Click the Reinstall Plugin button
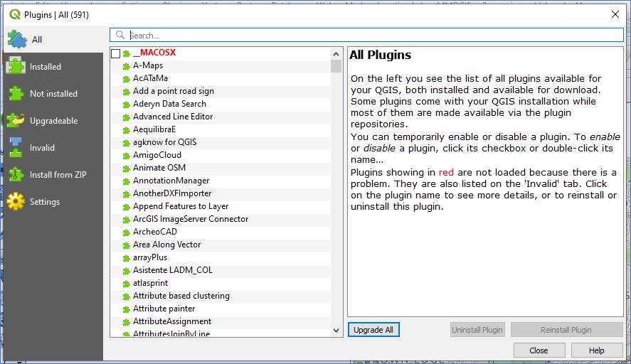 566,330
